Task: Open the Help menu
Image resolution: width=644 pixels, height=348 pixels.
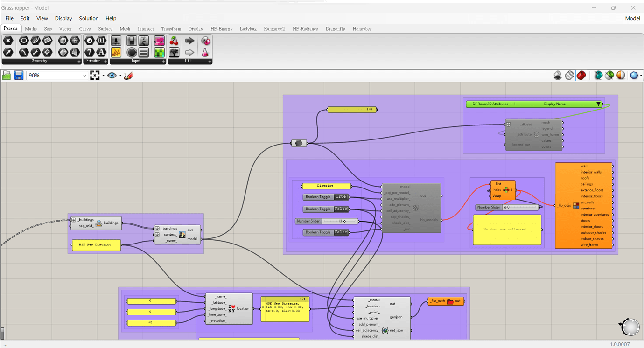Action: (x=111, y=18)
